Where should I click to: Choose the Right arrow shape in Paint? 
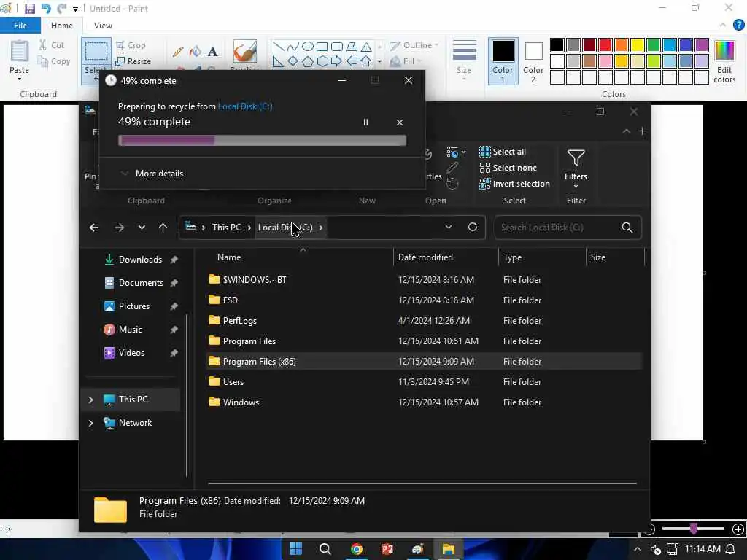pyautogui.click(x=337, y=61)
